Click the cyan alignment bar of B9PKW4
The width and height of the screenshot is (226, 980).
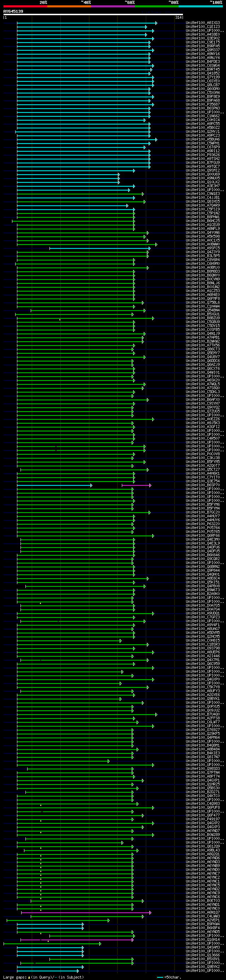[50, 924]
